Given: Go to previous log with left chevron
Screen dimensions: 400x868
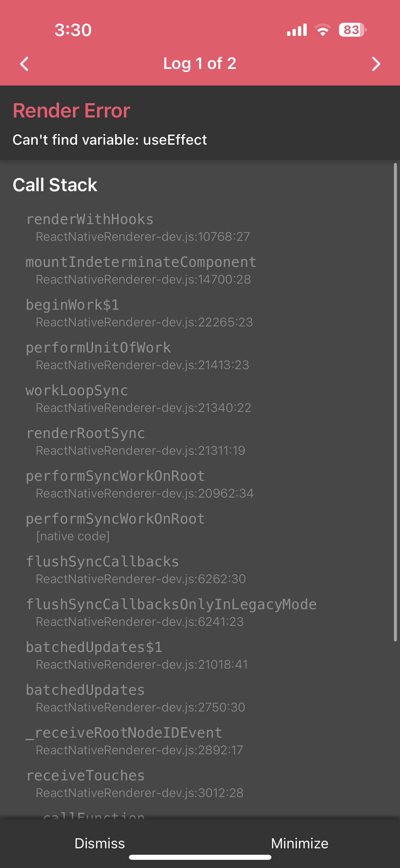Looking at the screenshot, I should click(x=24, y=64).
